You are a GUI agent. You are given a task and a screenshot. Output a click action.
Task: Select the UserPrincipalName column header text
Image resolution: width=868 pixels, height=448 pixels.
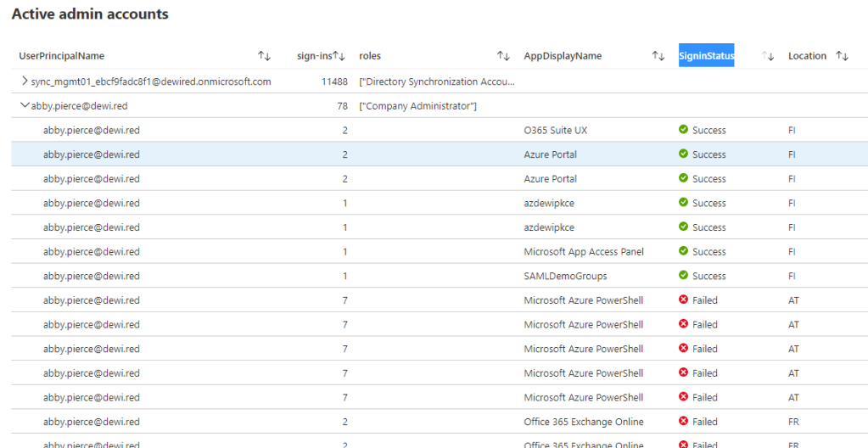[62, 56]
